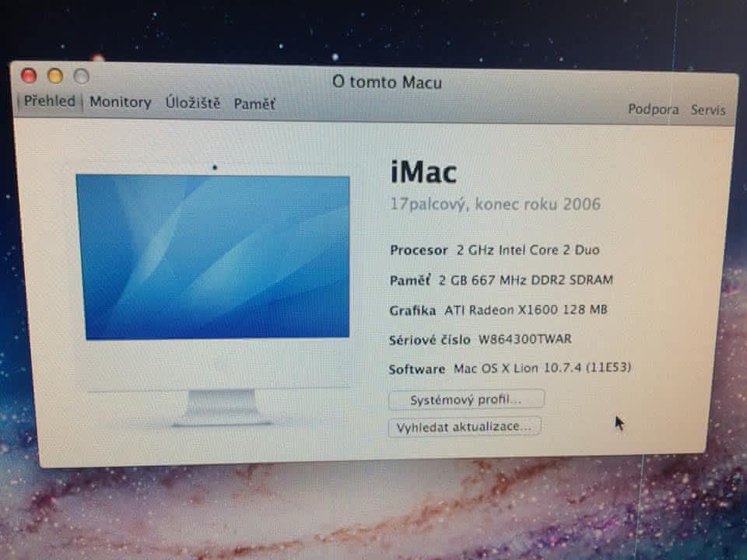
Task: Click the Procesor label
Action: (x=419, y=250)
